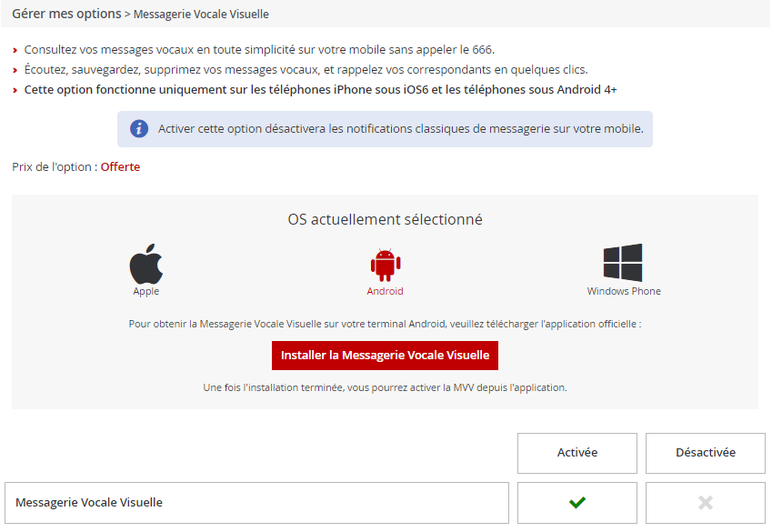Click the "Désactivée" column header

pyautogui.click(x=705, y=452)
